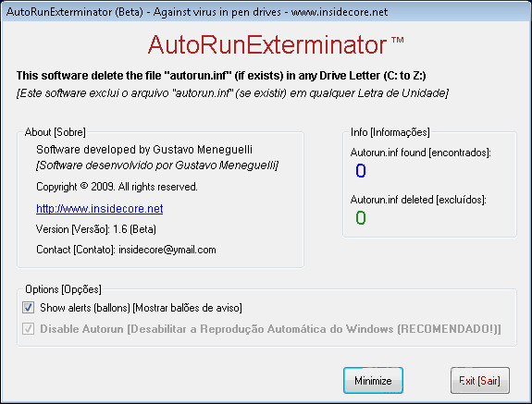Click the Copyright © 2009 text line
Image resolution: width=532 pixels, height=404 pixels.
[x=117, y=187]
